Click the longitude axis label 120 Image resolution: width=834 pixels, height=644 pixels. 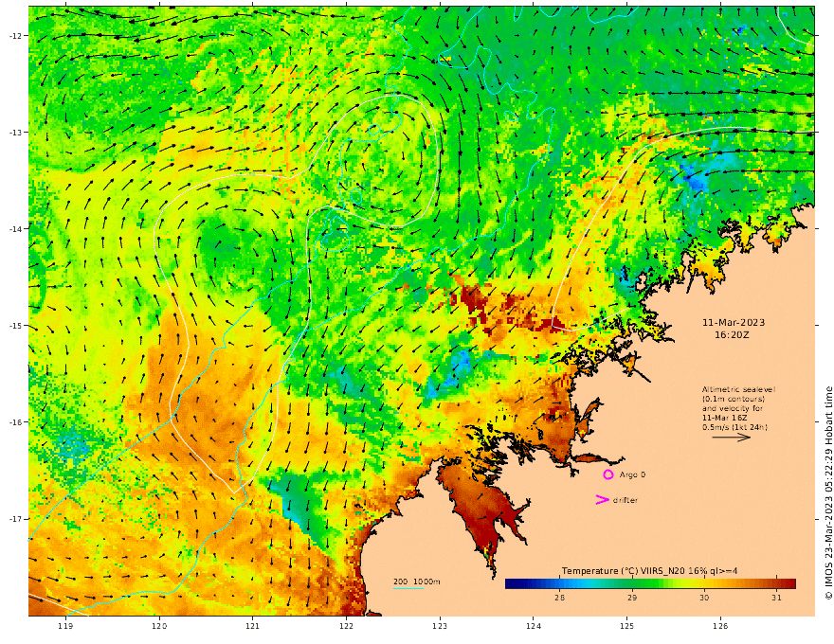click(x=159, y=626)
